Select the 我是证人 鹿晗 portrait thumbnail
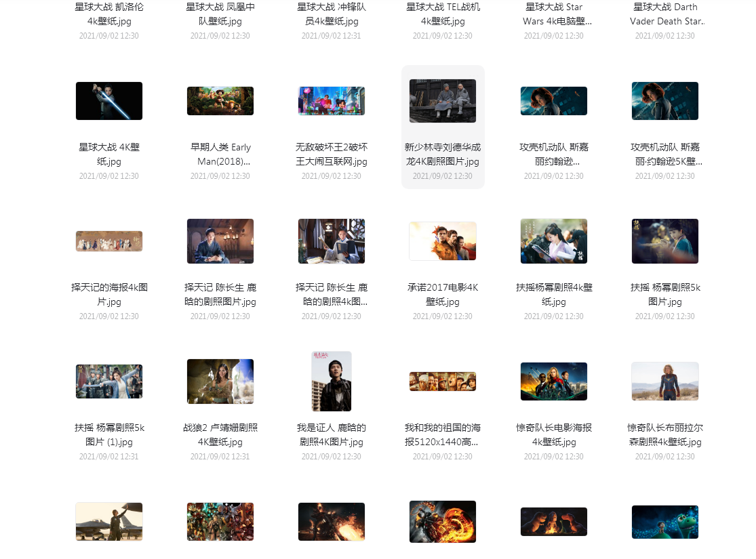 (332, 381)
